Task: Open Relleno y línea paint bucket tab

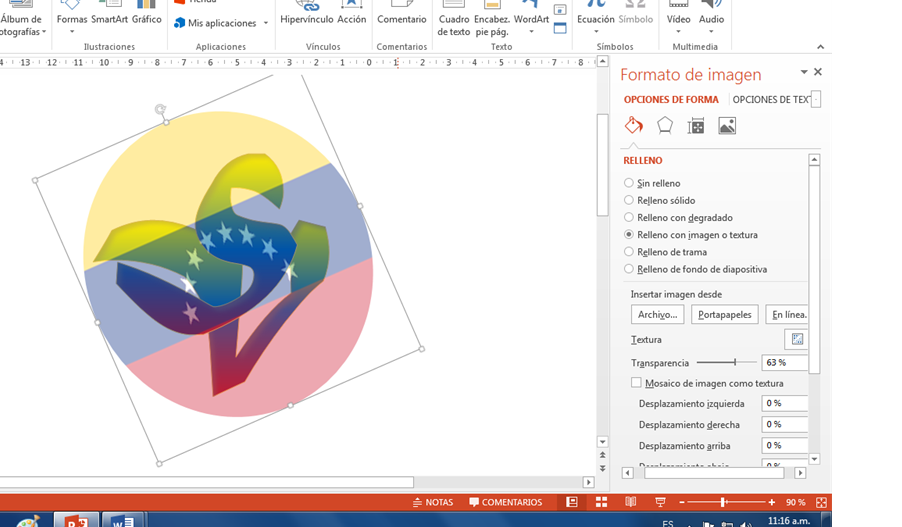Action: click(633, 125)
